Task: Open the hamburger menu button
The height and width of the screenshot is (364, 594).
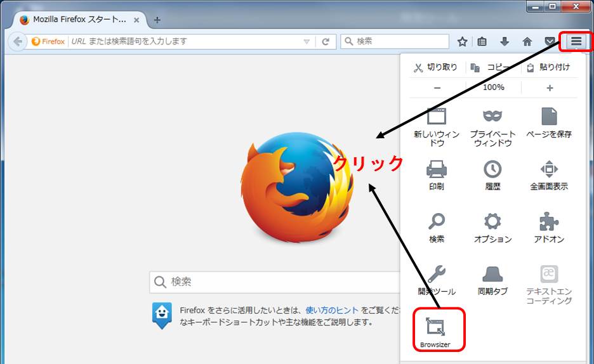Action: pos(576,41)
